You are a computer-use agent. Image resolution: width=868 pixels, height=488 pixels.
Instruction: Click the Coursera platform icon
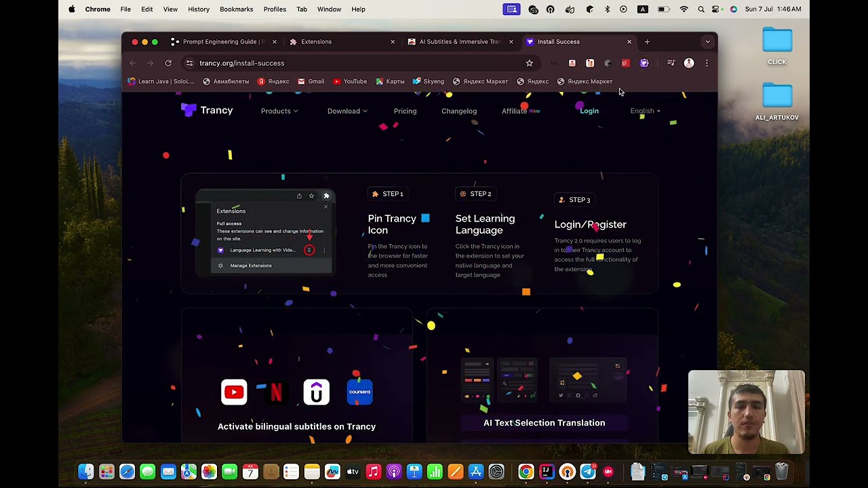tap(359, 392)
